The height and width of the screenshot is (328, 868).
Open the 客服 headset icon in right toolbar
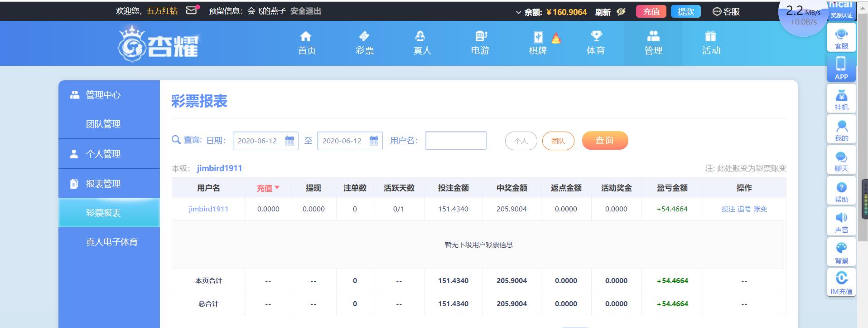(x=841, y=37)
